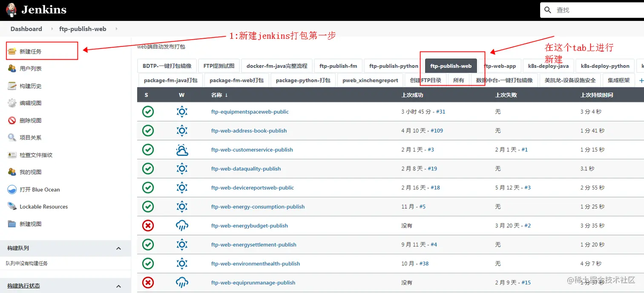Open ftp-web-devicereportsweb-public job link
This screenshot has height=293, width=644.
pyautogui.click(x=253, y=187)
